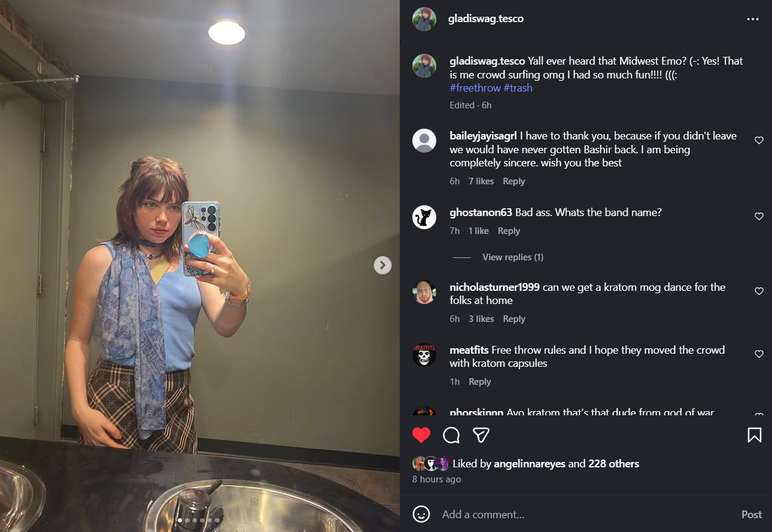The image size is (772, 532).
Task: Expand View replies (1) under ghostanon63
Action: [513, 257]
